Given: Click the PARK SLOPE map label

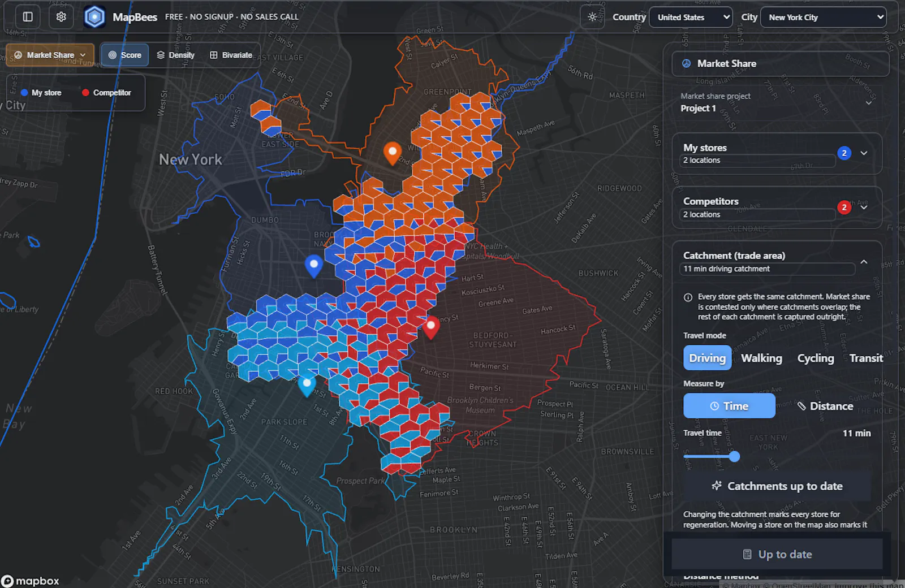Looking at the screenshot, I should tap(284, 422).
